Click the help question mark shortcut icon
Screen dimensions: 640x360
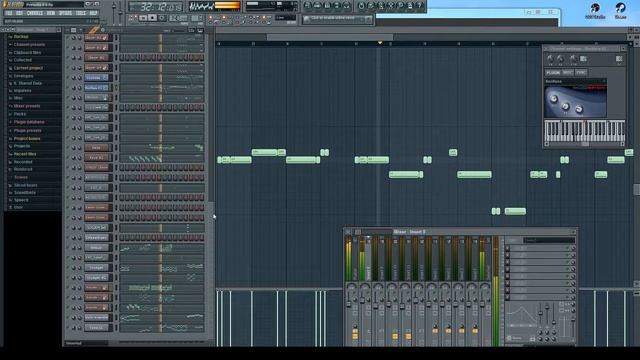(x=419, y=6)
